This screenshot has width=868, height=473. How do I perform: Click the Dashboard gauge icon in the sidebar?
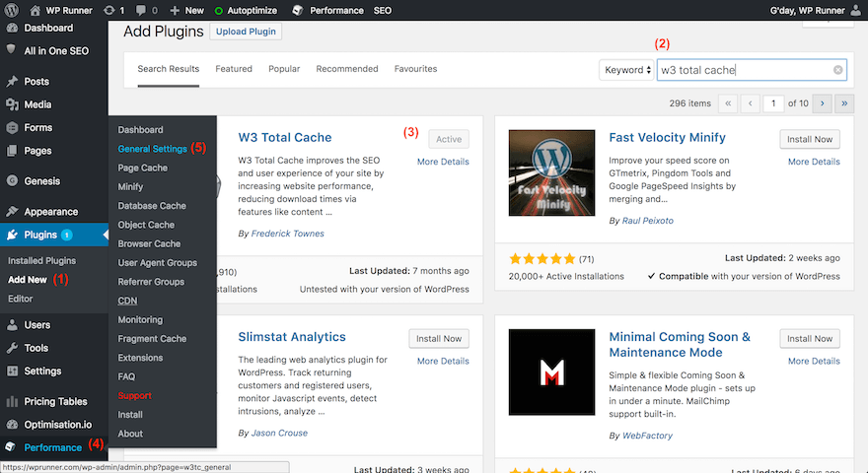click(12, 28)
